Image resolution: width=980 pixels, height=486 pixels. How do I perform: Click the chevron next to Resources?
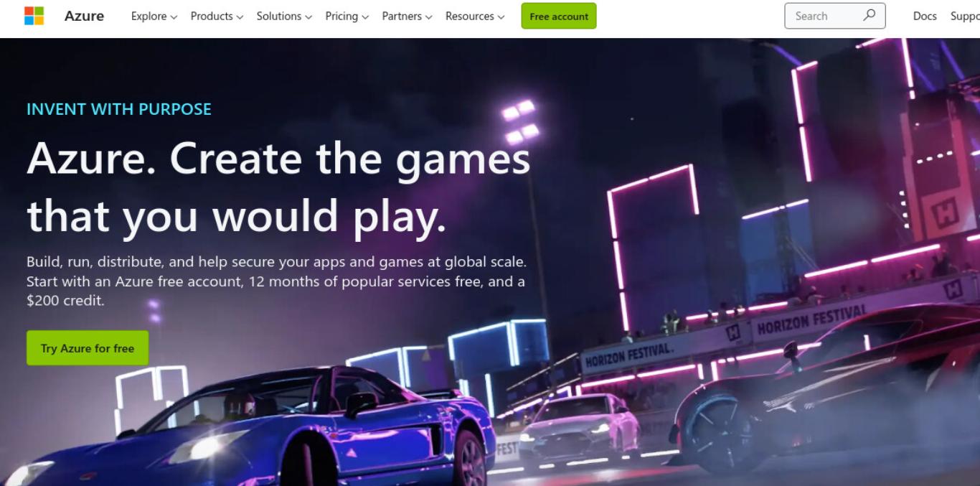coord(501,17)
